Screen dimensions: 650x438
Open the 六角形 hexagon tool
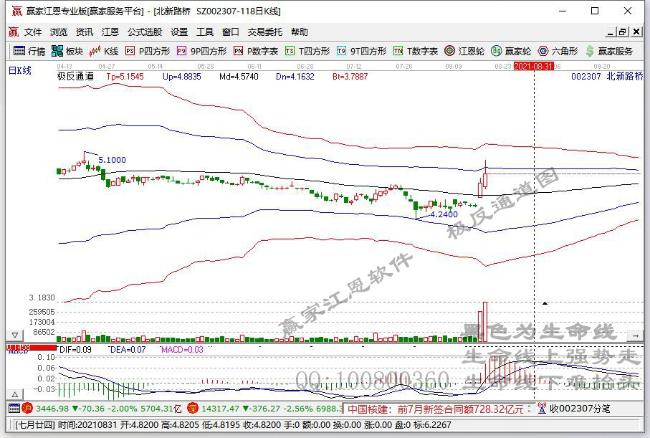tap(558, 51)
